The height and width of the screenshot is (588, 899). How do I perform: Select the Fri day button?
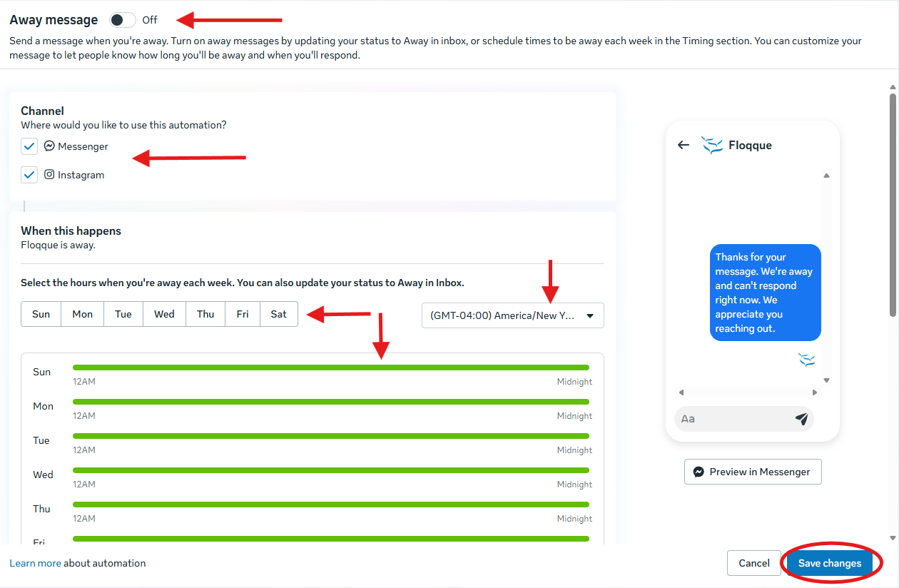(243, 314)
